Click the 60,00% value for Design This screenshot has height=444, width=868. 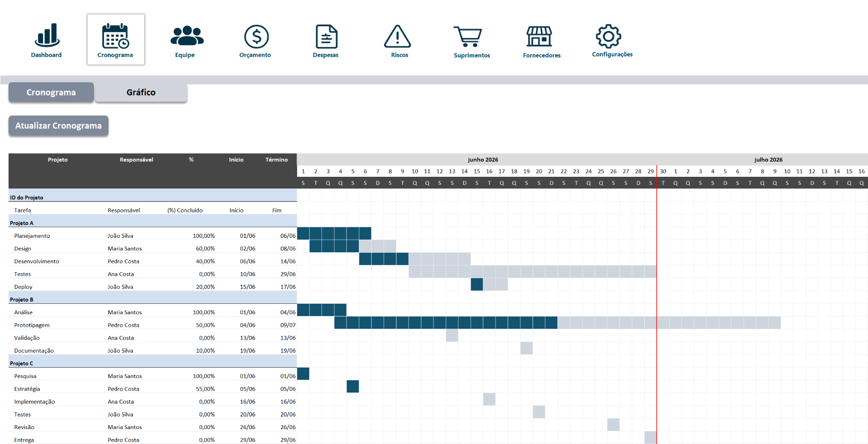(205, 249)
